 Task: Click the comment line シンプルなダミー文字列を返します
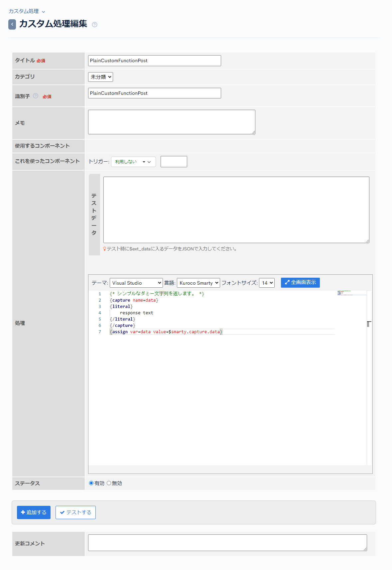[157, 294]
